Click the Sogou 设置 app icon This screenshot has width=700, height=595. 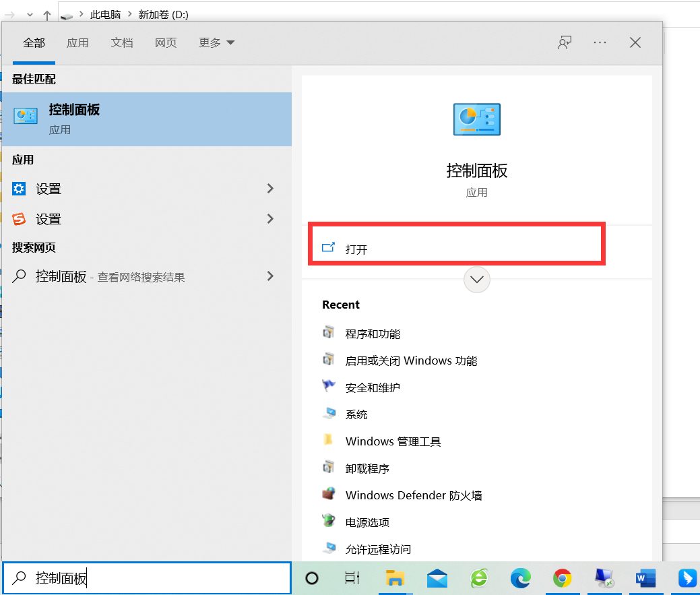[x=20, y=219]
